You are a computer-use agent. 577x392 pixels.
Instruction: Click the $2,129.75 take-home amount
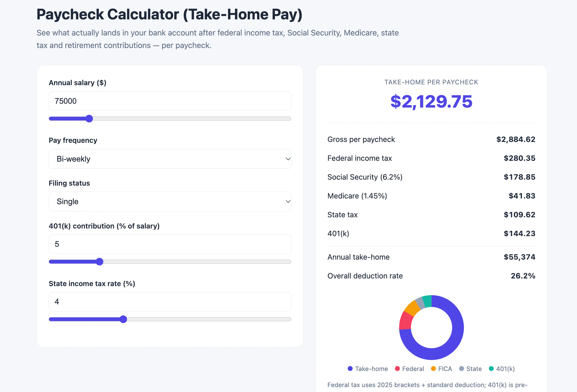pos(431,102)
